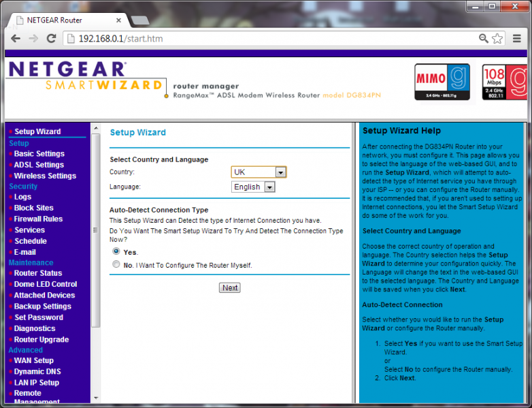This screenshot has width=532, height=408.
Task: Open LAN IP Setup
Action: [36, 383]
